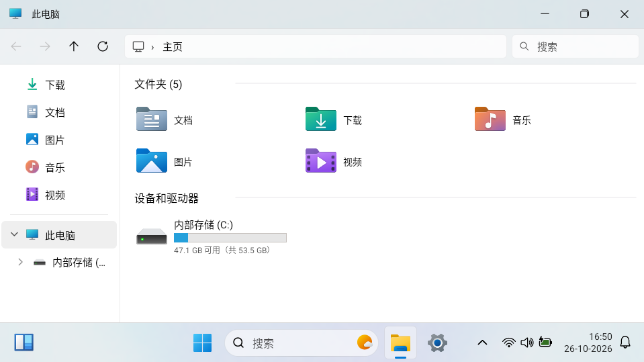Expand the 内部存储 sidebar node

coord(21,262)
